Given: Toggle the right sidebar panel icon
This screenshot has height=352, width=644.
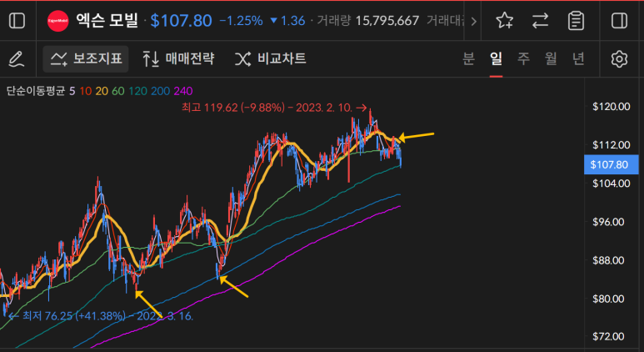Looking at the screenshot, I should 619,21.
